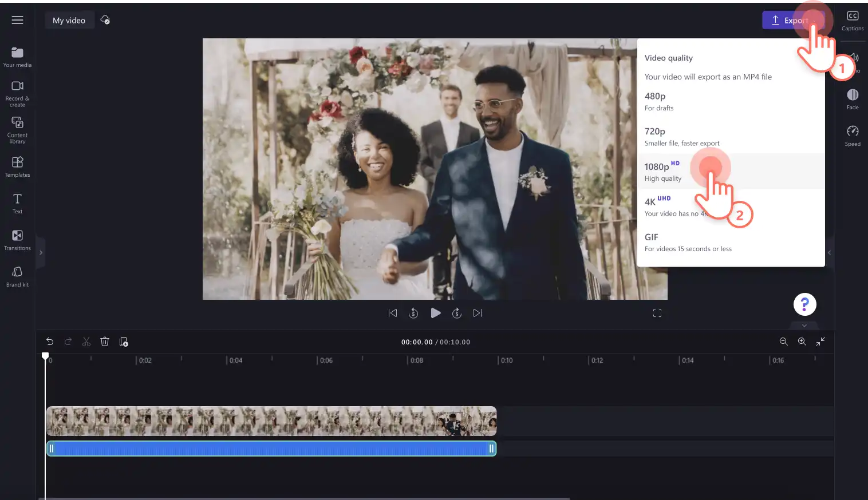
Task: Click the playhead at timeline start
Action: click(x=45, y=356)
